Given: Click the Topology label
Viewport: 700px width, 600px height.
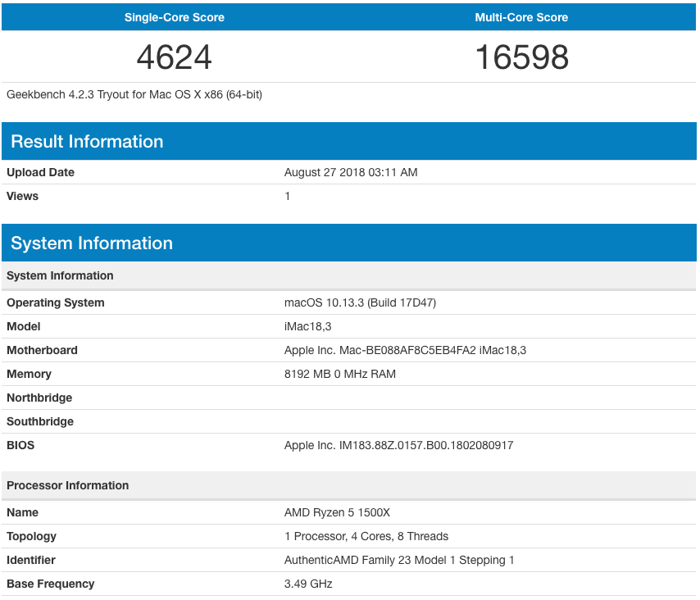Looking at the screenshot, I should pos(32,536).
